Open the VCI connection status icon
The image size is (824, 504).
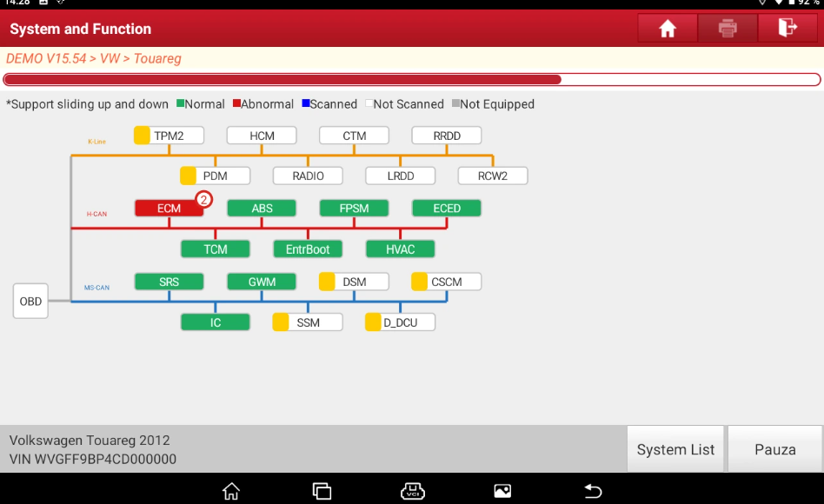tap(413, 491)
